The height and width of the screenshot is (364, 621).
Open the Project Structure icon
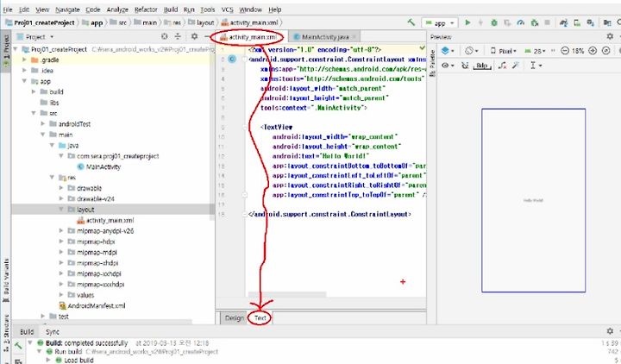click(x=607, y=23)
